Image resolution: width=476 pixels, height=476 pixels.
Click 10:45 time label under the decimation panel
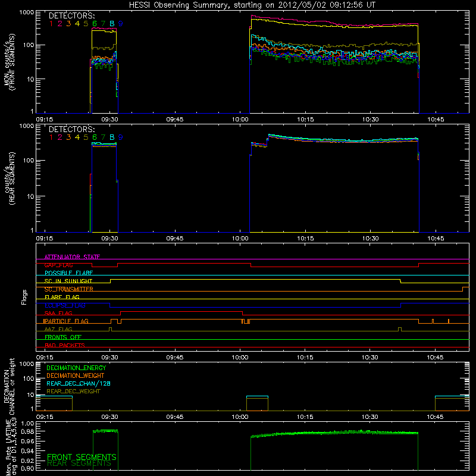tap(435, 417)
